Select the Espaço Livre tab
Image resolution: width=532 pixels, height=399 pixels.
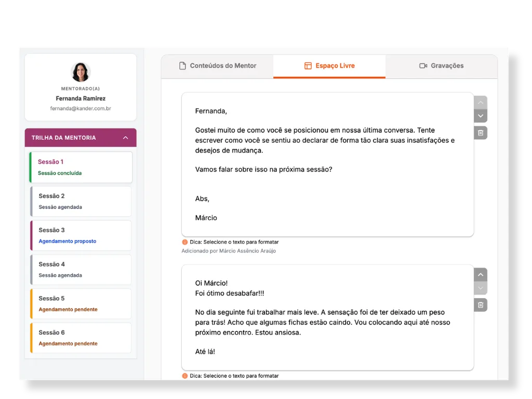[x=329, y=66]
